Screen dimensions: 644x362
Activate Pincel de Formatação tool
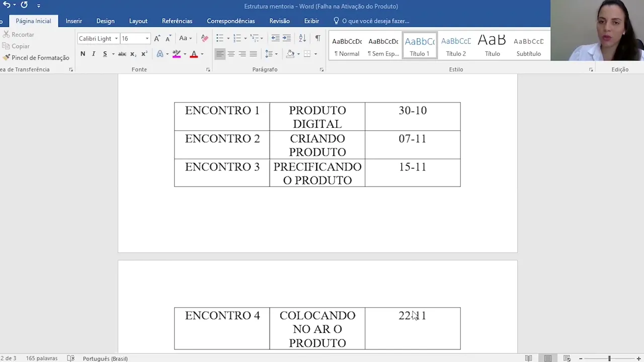(36, 58)
